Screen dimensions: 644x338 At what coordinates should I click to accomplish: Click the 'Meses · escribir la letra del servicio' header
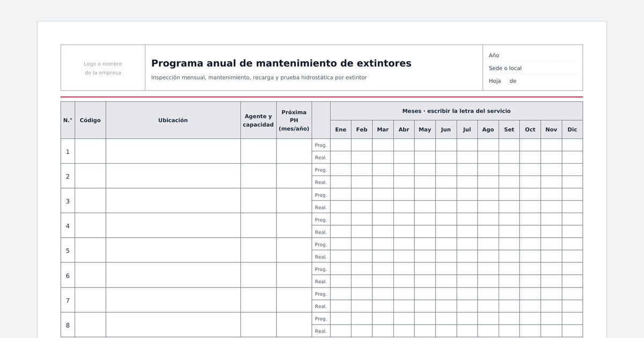pyautogui.click(x=457, y=111)
